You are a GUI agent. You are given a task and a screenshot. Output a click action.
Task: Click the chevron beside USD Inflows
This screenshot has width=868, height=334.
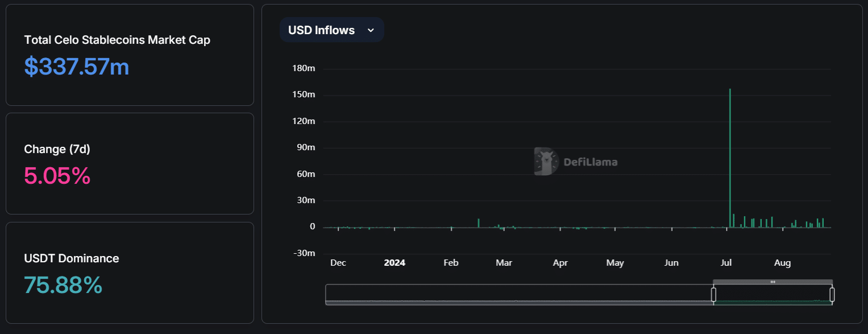[372, 30]
